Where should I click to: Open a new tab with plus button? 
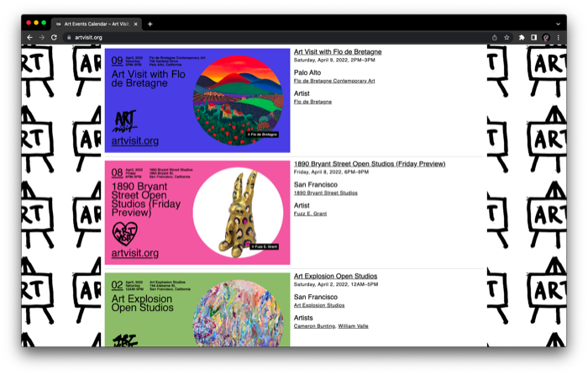[150, 24]
